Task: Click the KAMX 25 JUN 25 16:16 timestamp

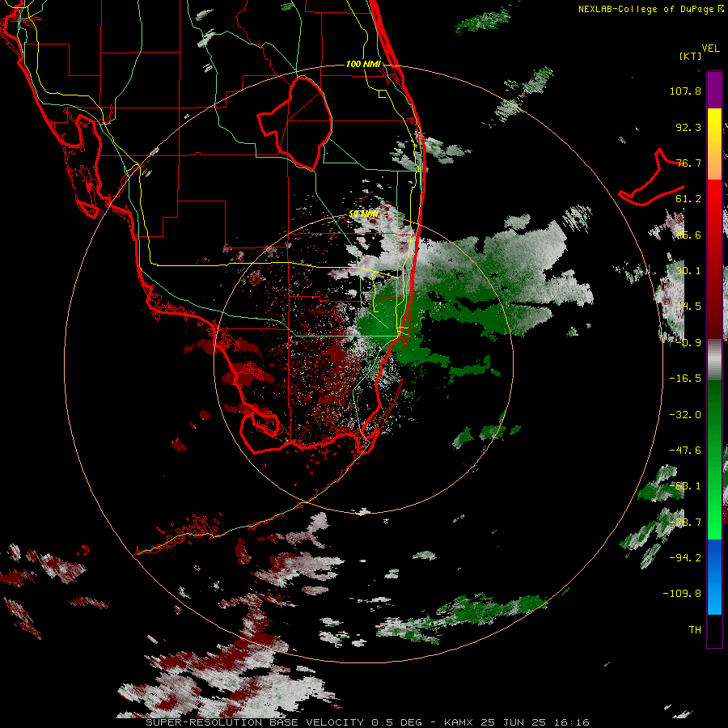Action: [x=517, y=722]
